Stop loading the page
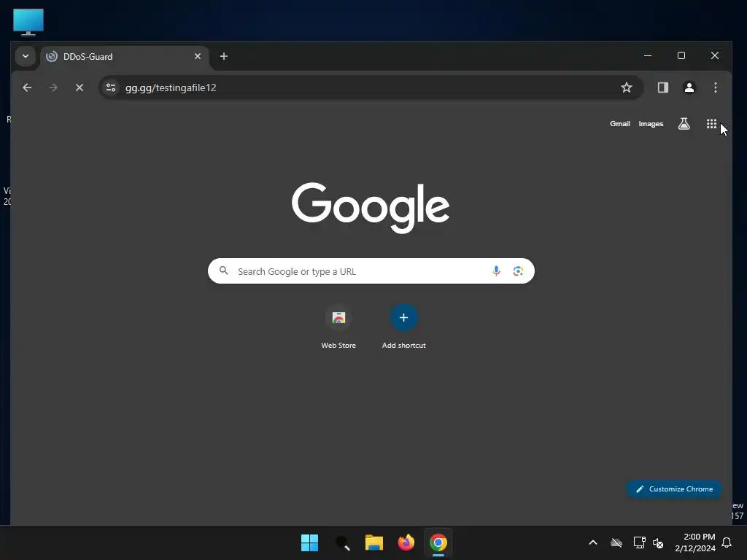Viewport: 747px width, 560px height. point(80,87)
